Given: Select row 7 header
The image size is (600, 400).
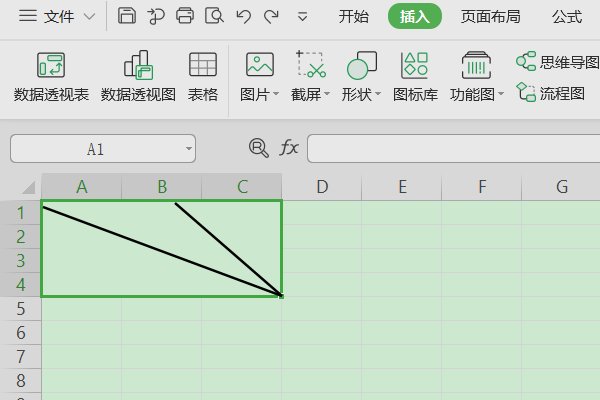Looking at the screenshot, I should tap(21, 357).
